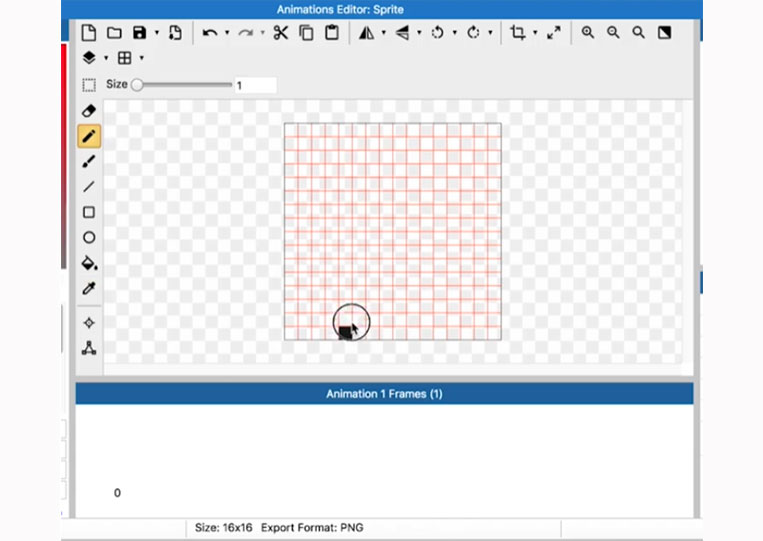The width and height of the screenshot is (763, 541).
Task: Toggle the background contrast icon
Action: 664,33
